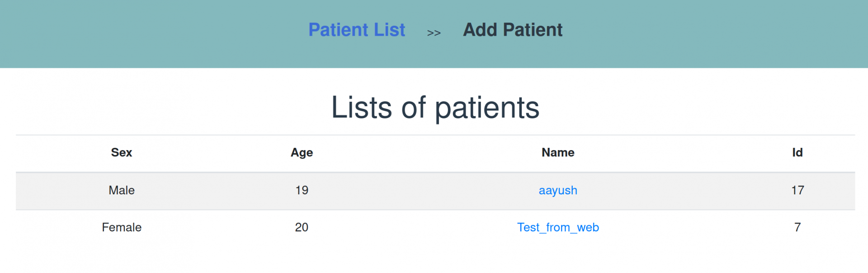Click the Female cell in second row
This screenshot has height=273, width=868.
122,227
